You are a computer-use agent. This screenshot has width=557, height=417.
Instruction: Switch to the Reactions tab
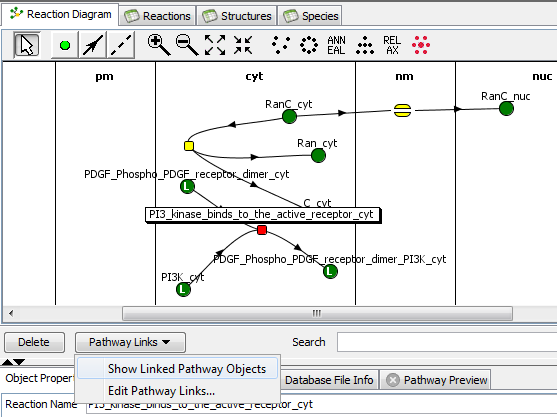157,16
